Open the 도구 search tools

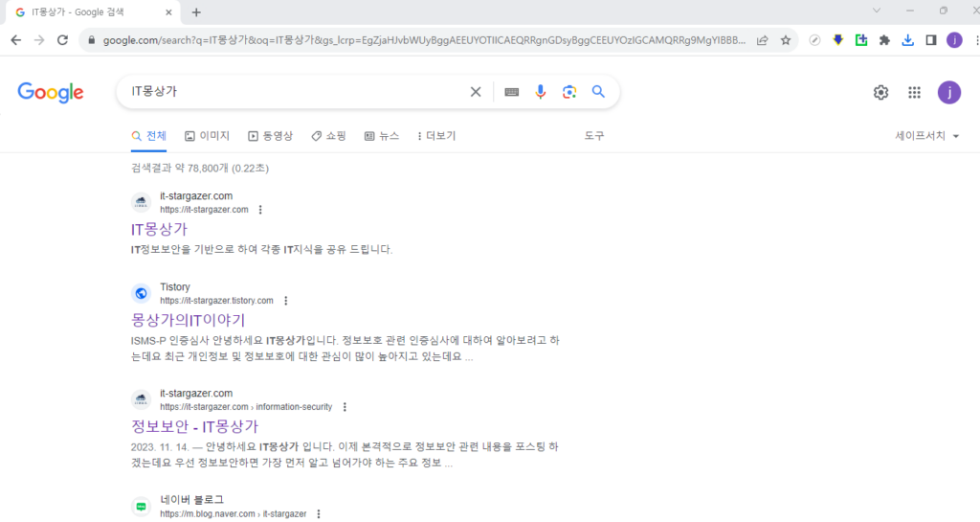coord(594,136)
